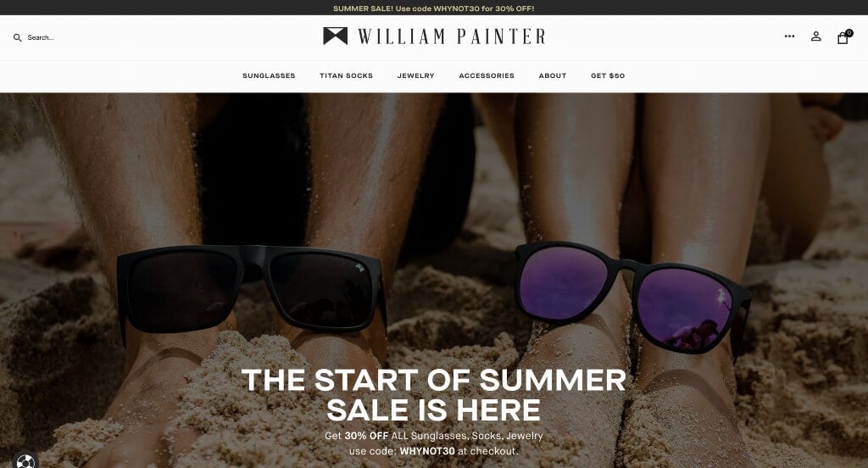Open the round widget icon at bottom-left
The width and height of the screenshot is (868, 468).
25,461
